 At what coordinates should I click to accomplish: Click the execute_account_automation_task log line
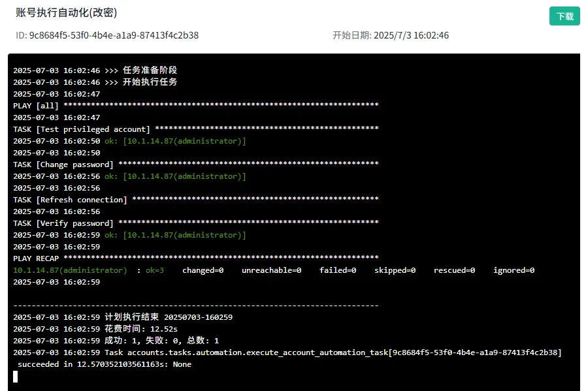coord(287,352)
